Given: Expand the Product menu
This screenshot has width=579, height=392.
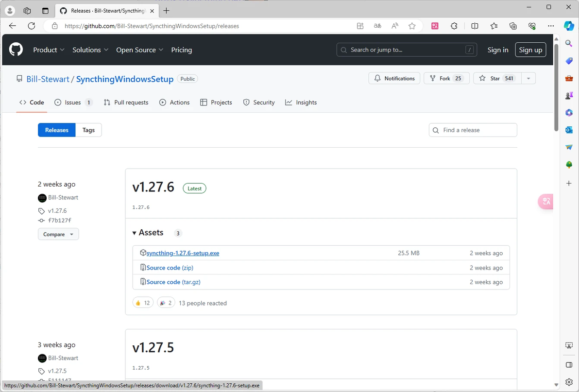Looking at the screenshot, I should [49, 50].
